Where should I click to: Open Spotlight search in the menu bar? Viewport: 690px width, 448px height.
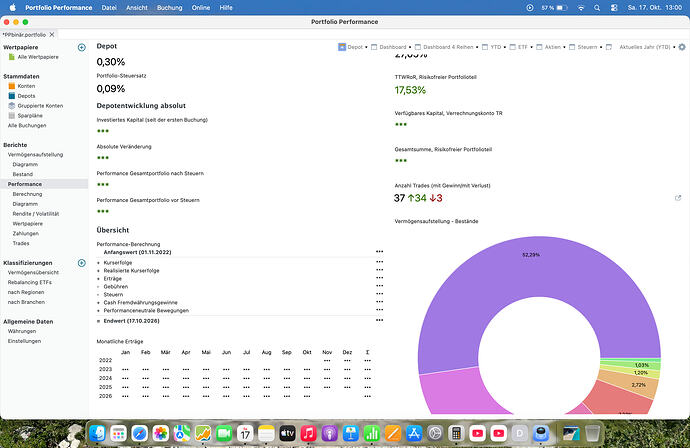(x=597, y=7)
